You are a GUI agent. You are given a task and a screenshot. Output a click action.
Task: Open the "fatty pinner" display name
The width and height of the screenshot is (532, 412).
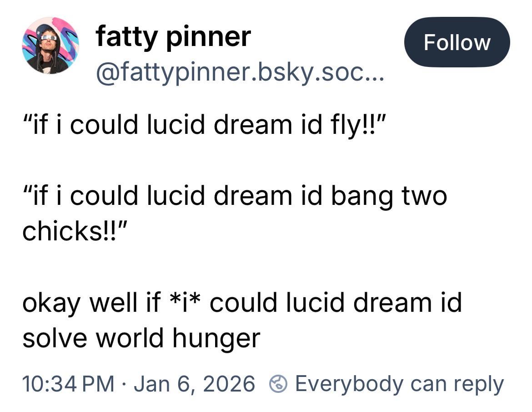(x=173, y=36)
